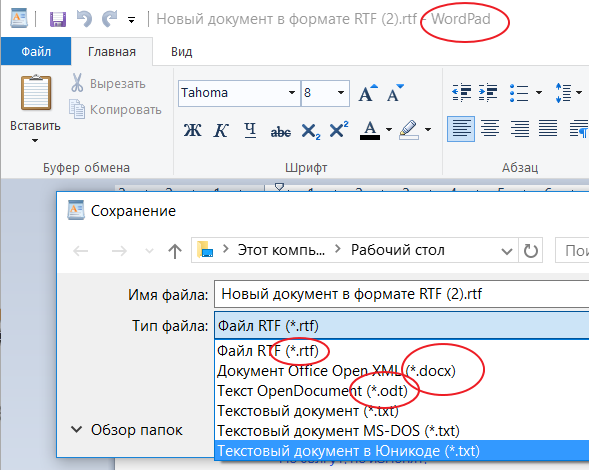Refresh the folder view in save dialog

pyautogui.click(x=530, y=251)
